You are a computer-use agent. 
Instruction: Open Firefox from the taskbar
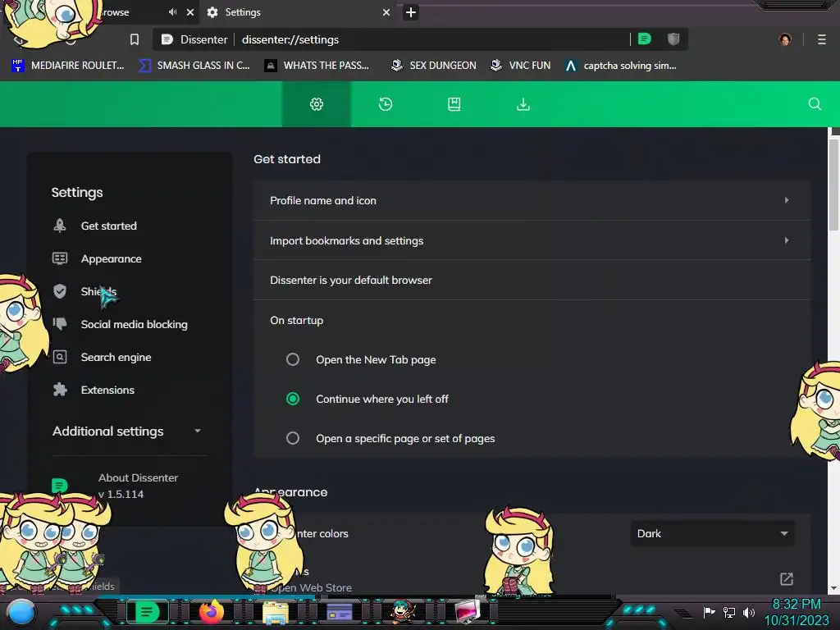click(x=211, y=611)
